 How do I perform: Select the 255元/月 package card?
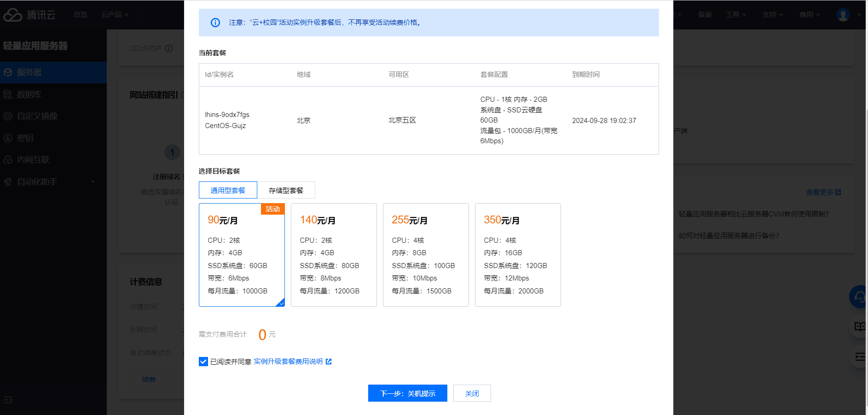pos(426,255)
